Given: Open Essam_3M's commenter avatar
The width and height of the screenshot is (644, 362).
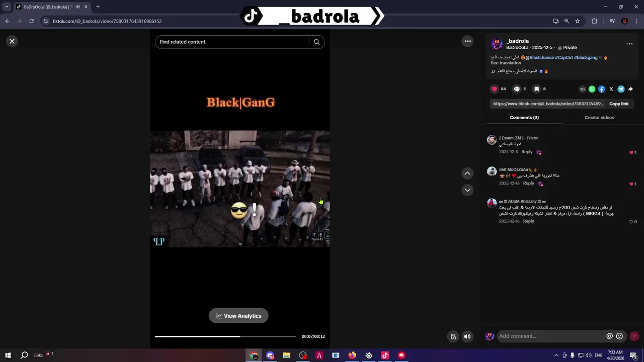Looking at the screenshot, I should (x=492, y=140).
